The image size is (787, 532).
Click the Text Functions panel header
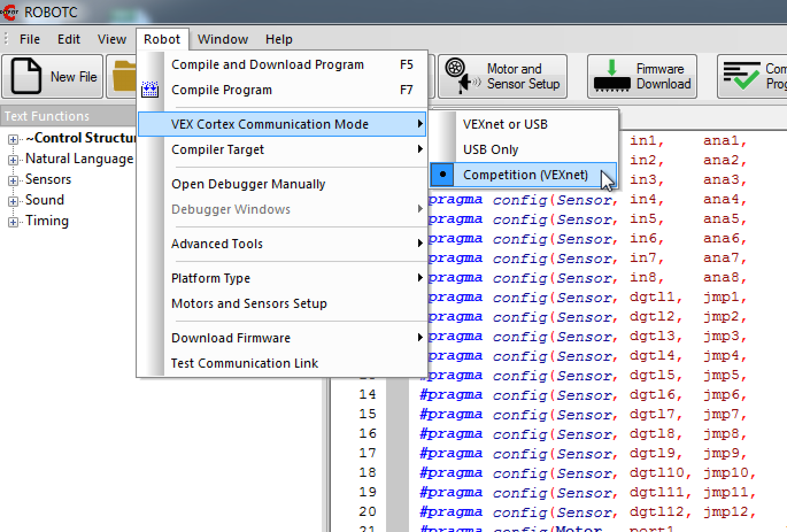pyautogui.click(x=68, y=116)
